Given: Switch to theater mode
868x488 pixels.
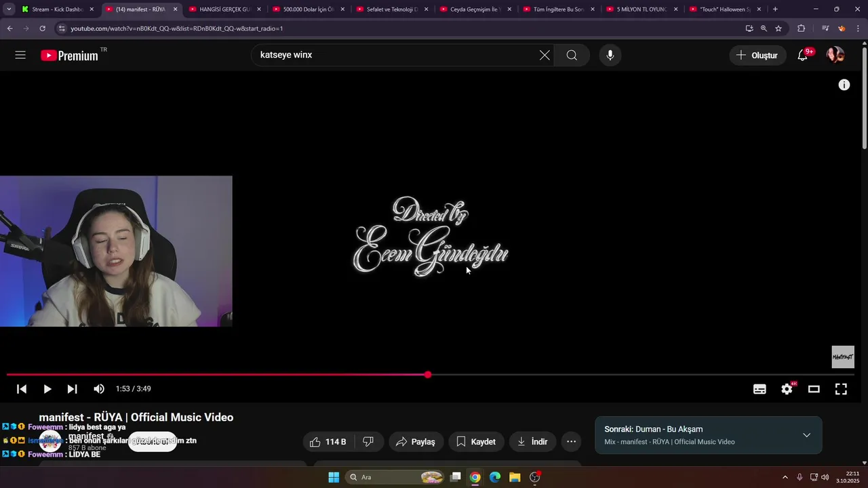Looking at the screenshot, I should pos(814,389).
